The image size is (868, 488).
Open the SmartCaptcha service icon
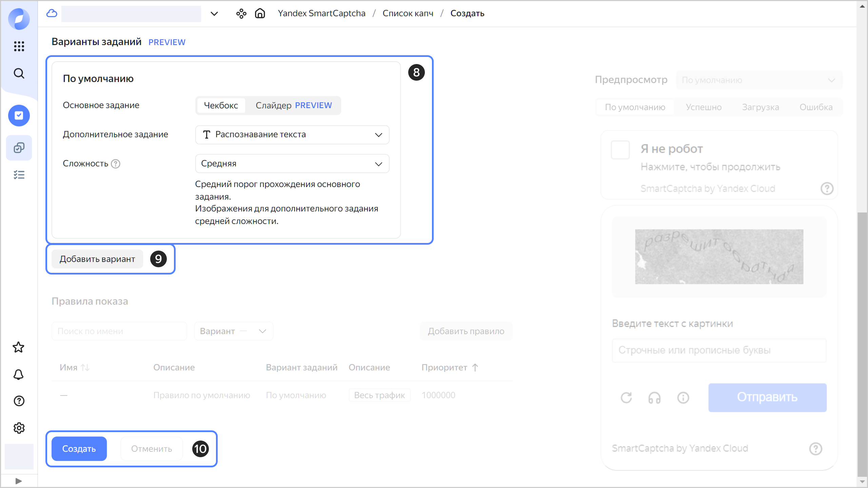pyautogui.click(x=19, y=116)
